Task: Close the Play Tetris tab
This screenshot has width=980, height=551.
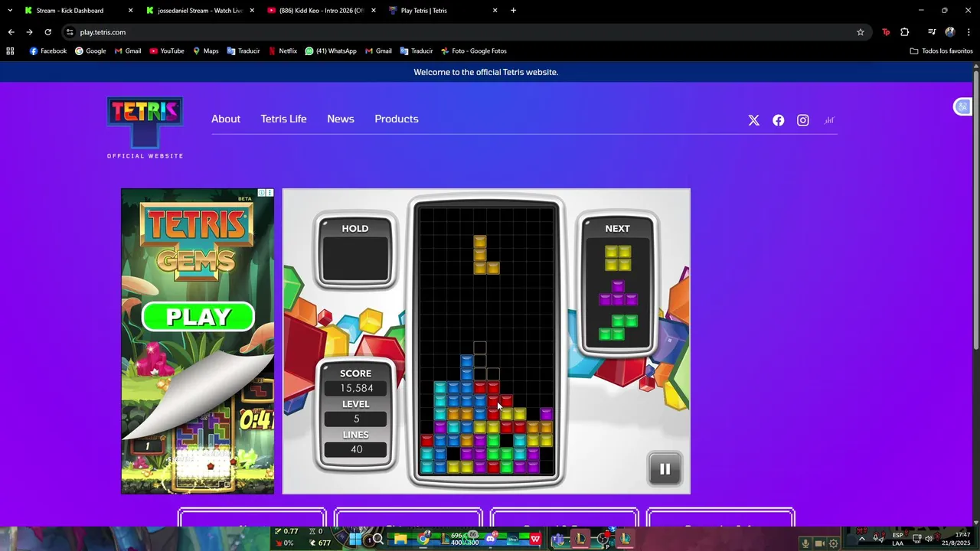Action: coord(495,11)
